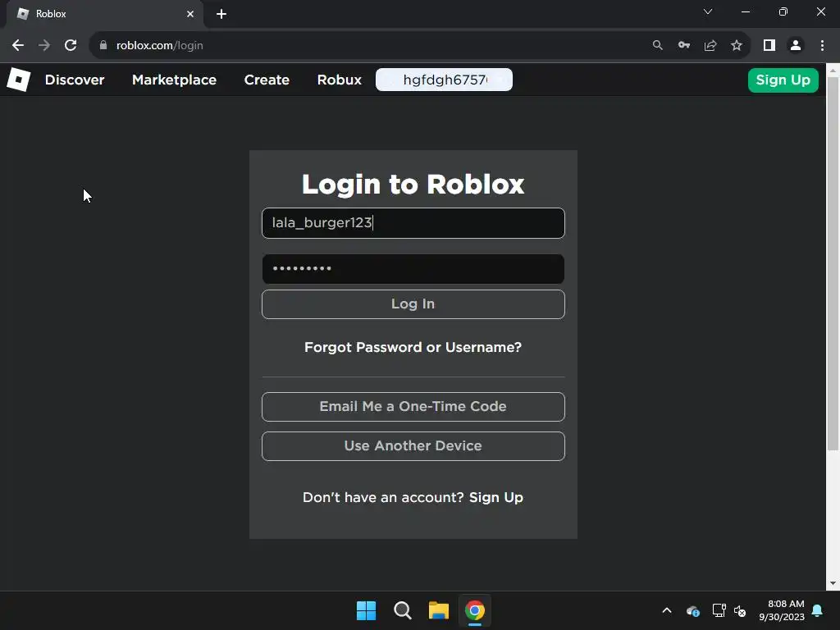Click Use Another Device button
The image size is (840, 630).
tap(413, 446)
